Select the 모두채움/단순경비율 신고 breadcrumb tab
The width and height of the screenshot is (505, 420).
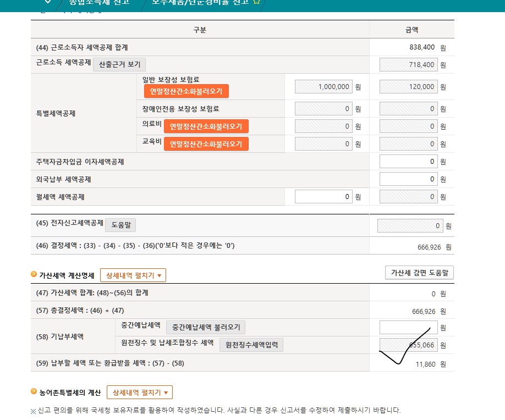(199, 2)
